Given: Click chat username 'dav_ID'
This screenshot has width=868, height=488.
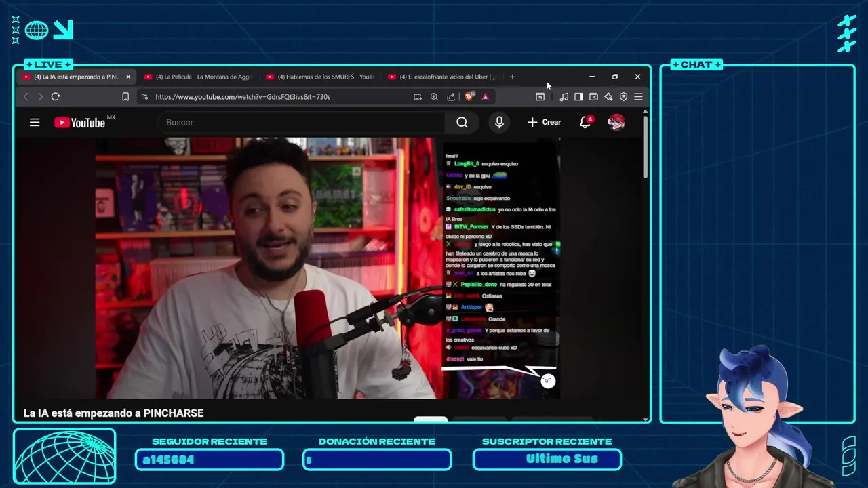Looking at the screenshot, I should pyautogui.click(x=462, y=187).
